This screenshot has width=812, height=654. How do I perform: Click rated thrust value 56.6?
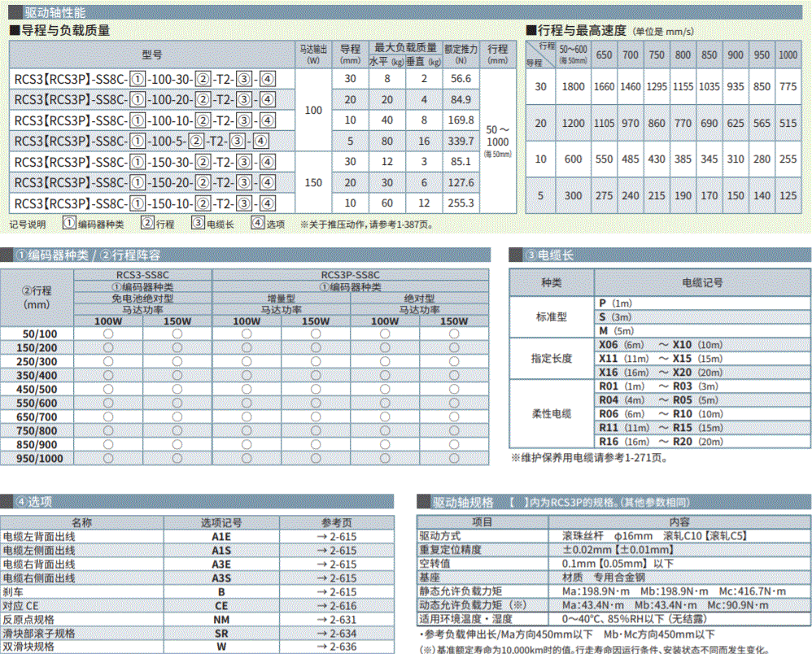[461, 79]
